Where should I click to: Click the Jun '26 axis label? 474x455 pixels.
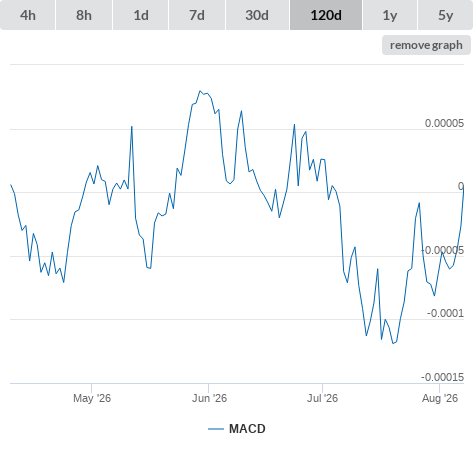pos(209,398)
